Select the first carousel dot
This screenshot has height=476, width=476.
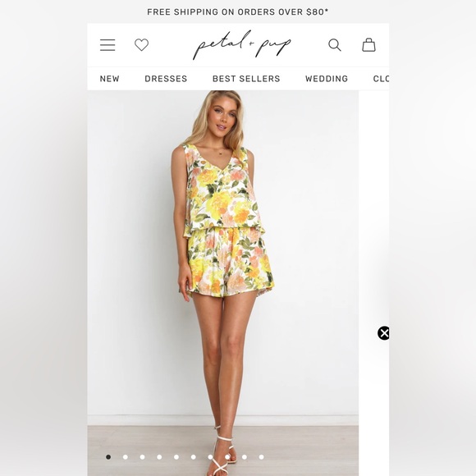pos(108,457)
